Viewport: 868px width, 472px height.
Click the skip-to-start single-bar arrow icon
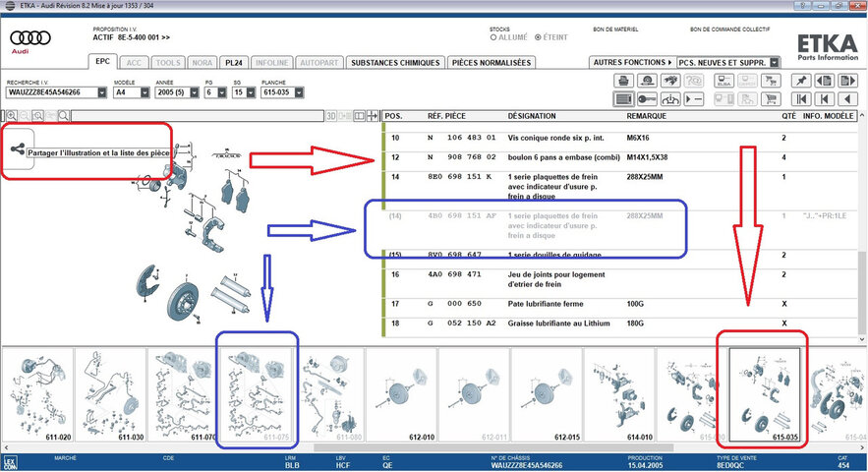pyautogui.click(x=825, y=99)
